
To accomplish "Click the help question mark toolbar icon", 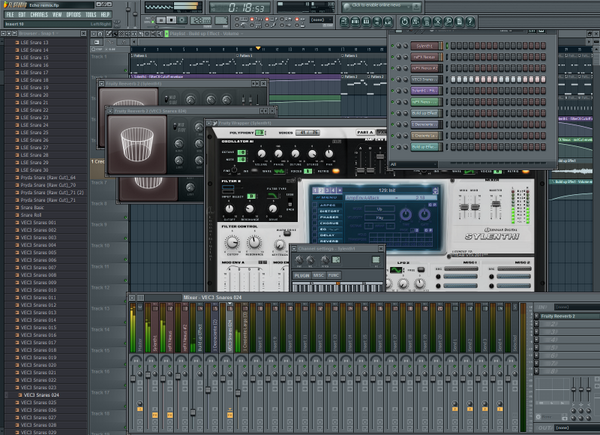I will pos(470,22).
